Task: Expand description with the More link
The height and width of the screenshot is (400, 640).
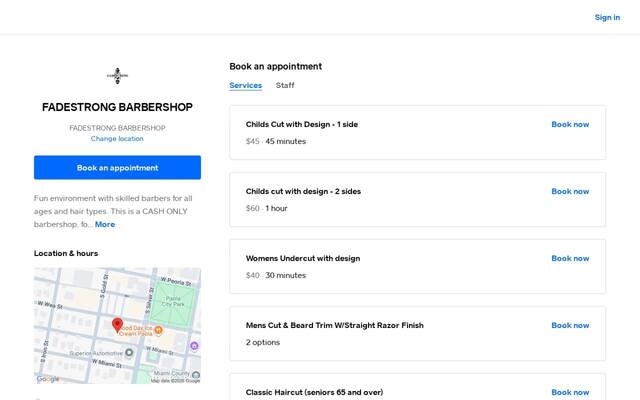Action: tap(105, 224)
